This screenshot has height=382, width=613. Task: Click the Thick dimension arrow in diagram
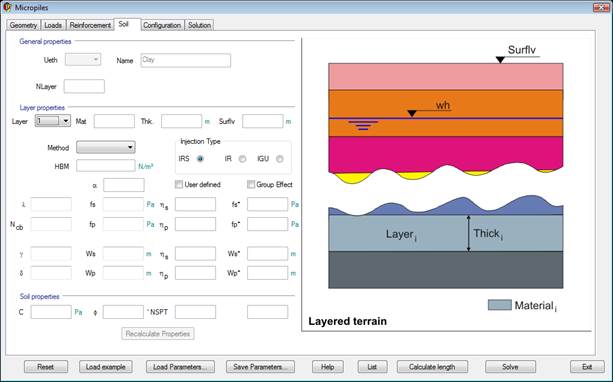[x=469, y=233]
